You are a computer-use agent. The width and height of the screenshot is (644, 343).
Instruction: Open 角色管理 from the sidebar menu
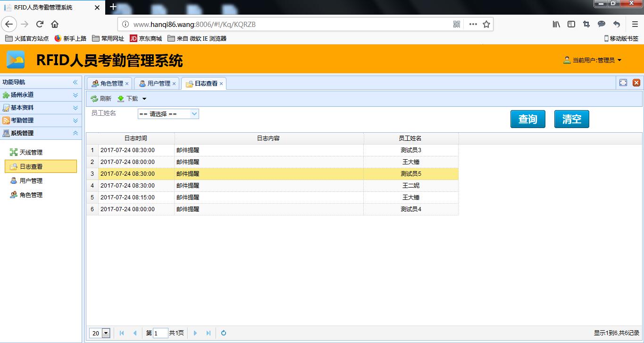tap(31, 195)
